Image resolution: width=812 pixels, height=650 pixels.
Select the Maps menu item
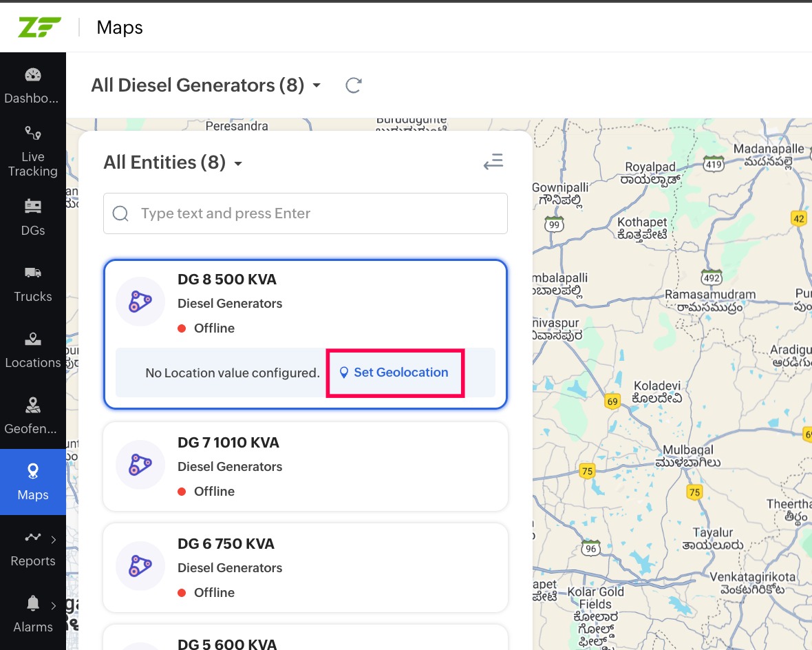pos(32,482)
